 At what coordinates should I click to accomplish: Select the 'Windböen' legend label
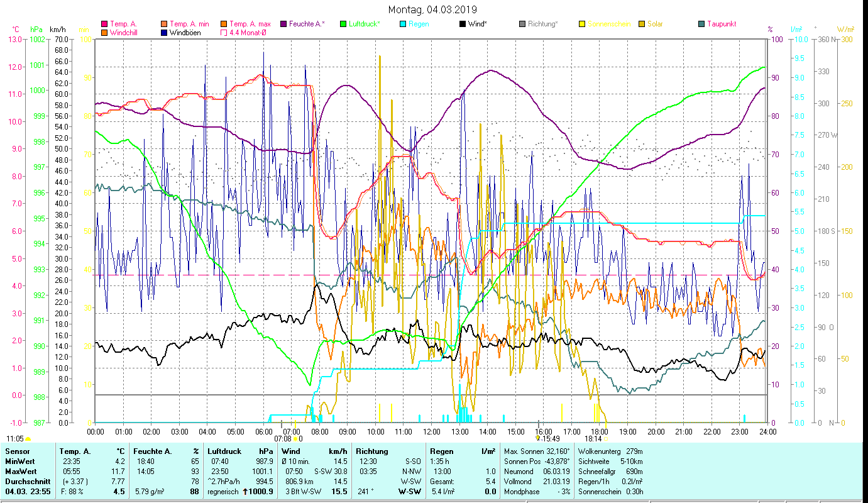coord(185,33)
